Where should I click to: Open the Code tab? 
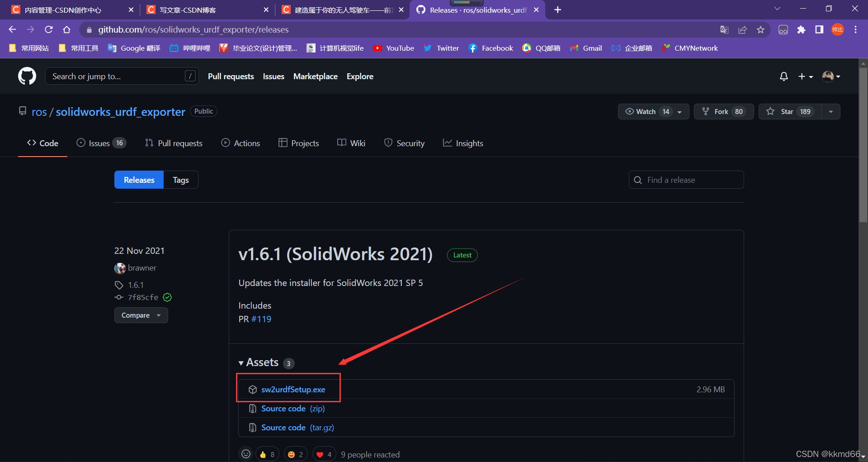[42, 143]
